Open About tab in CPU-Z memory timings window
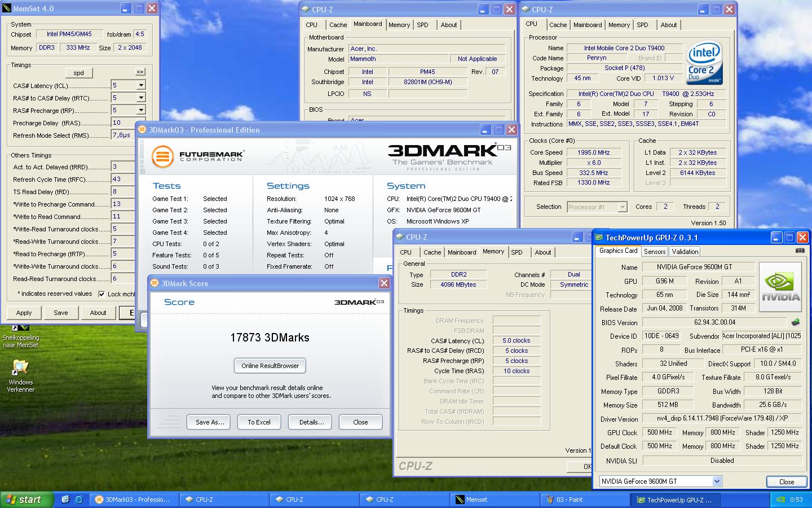The width and height of the screenshot is (812, 508). [543, 252]
